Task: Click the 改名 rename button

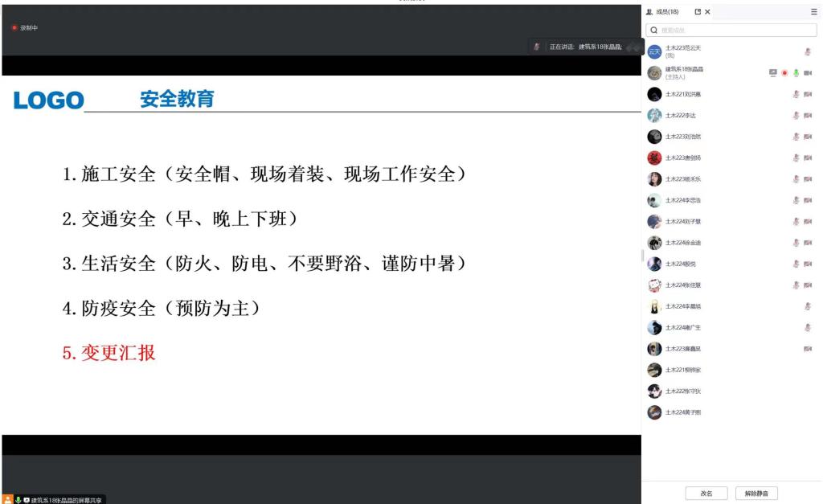Action: coord(706,494)
